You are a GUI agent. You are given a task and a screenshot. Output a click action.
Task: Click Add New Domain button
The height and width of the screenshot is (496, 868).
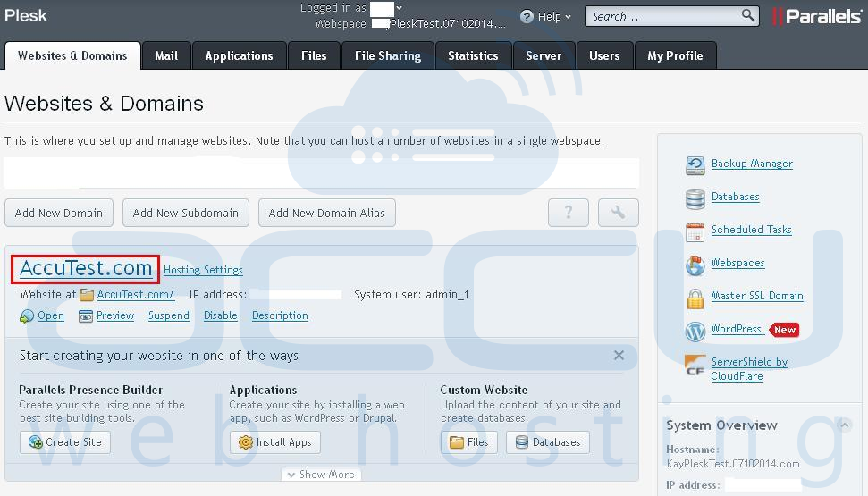click(x=59, y=213)
